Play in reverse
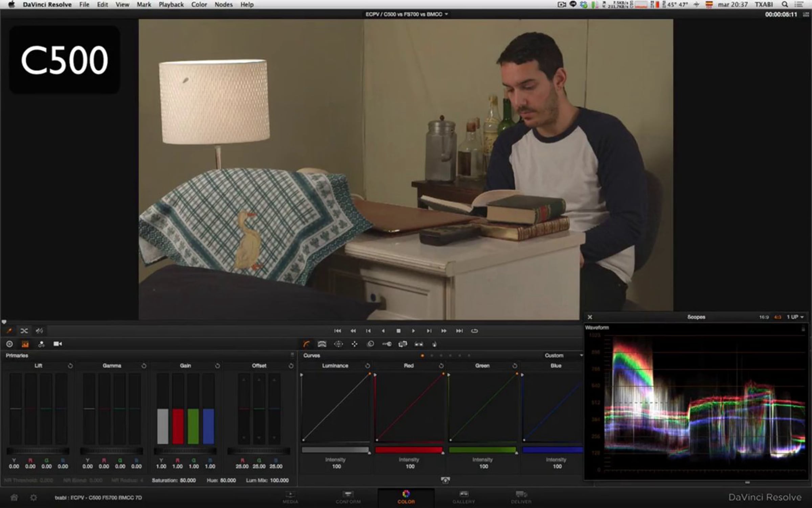Screen dimensions: 812x508 383,331
